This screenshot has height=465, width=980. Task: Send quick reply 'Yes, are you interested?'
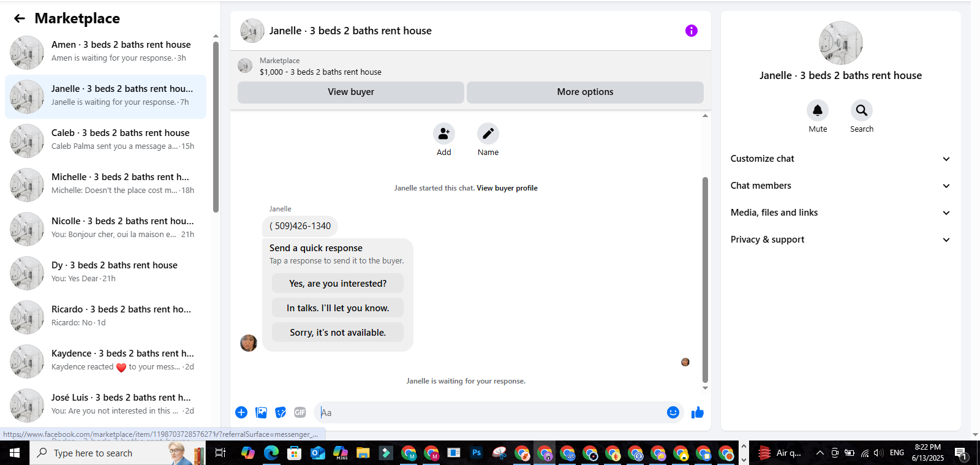[x=337, y=284]
